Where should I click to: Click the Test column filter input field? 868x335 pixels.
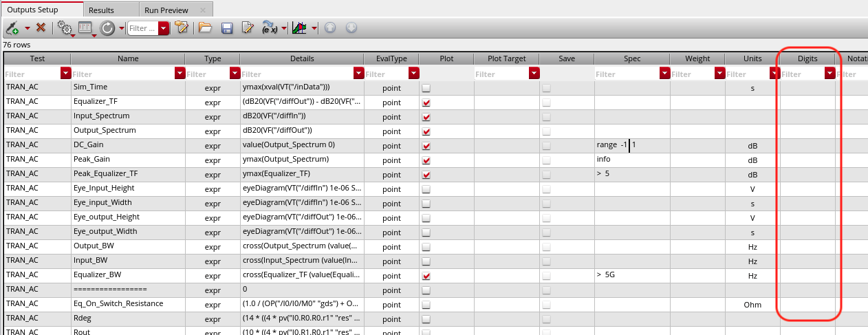coord(32,74)
